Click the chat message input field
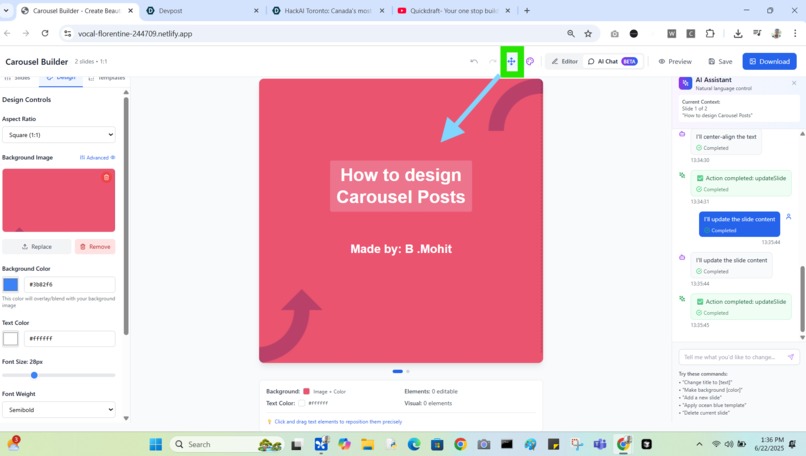 click(x=732, y=357)
